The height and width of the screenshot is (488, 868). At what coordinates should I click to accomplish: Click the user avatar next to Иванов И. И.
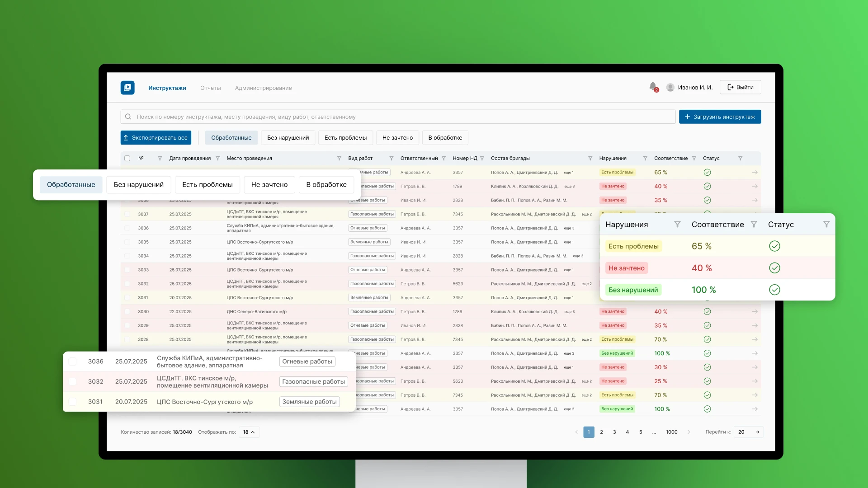(670, 87)
